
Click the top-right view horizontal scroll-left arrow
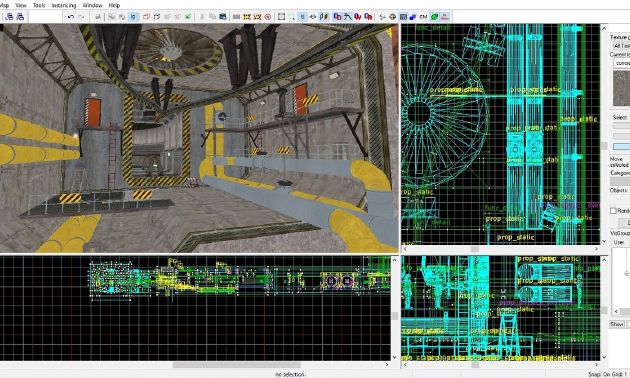tap(405, 249)
